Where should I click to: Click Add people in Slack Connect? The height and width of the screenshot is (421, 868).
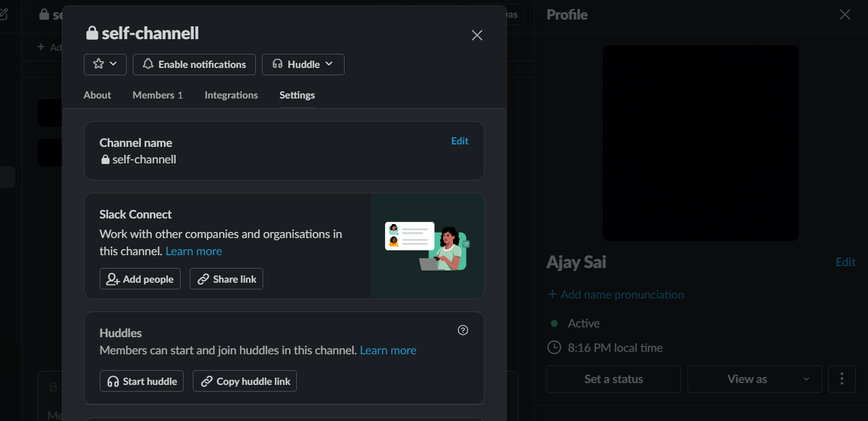point(140,279)
